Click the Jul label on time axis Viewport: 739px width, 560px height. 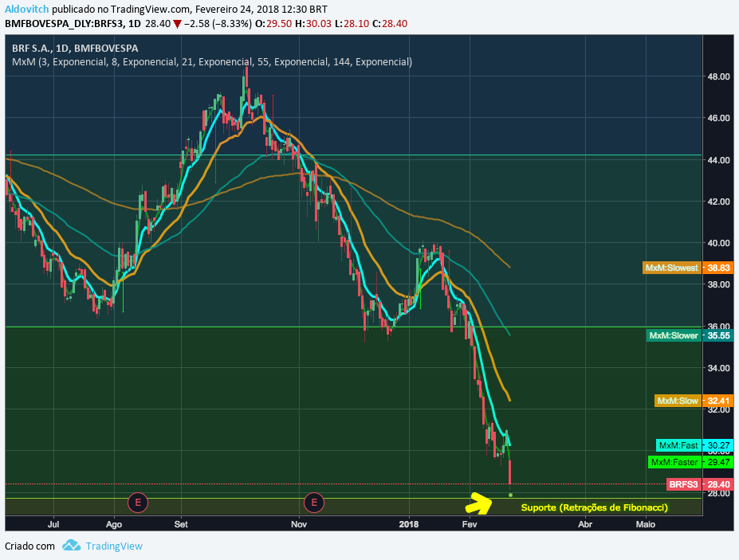pyautogui.click(x=53, y=523)
